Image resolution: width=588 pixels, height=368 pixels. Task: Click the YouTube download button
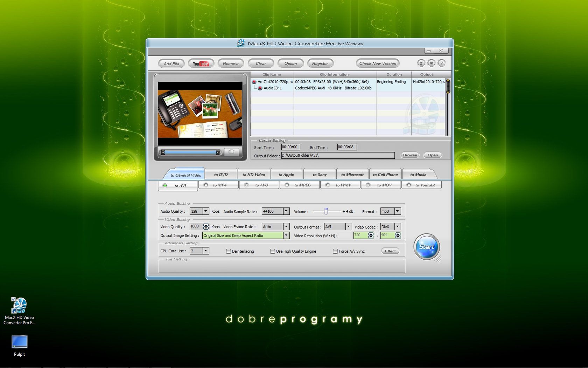(x=201, y=63)
